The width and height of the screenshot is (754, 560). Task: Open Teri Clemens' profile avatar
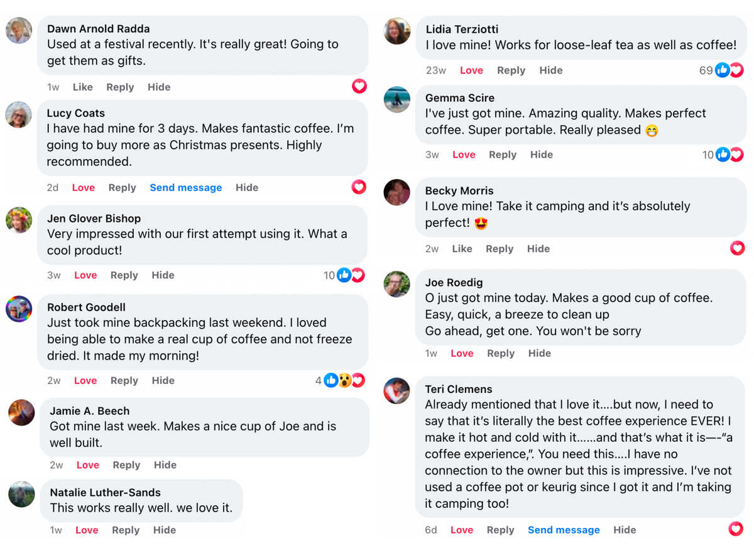(x=397, y=391)
